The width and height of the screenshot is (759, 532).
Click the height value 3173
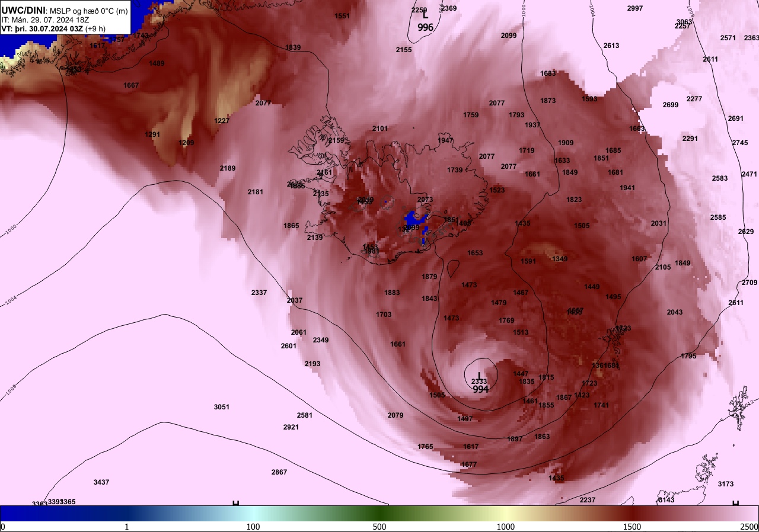click(x=726, y=484)
